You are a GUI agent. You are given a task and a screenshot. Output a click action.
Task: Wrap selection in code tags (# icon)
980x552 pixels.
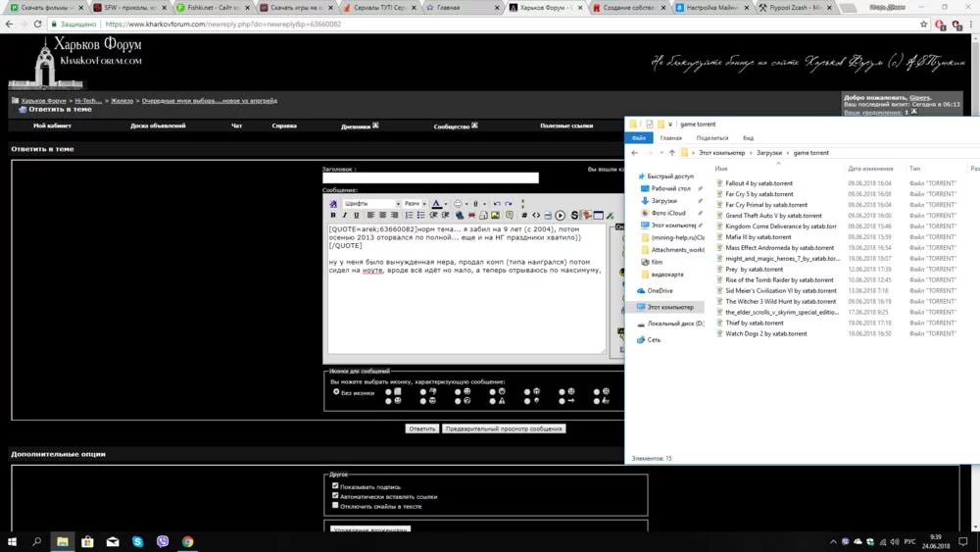[x=524, y=216]
